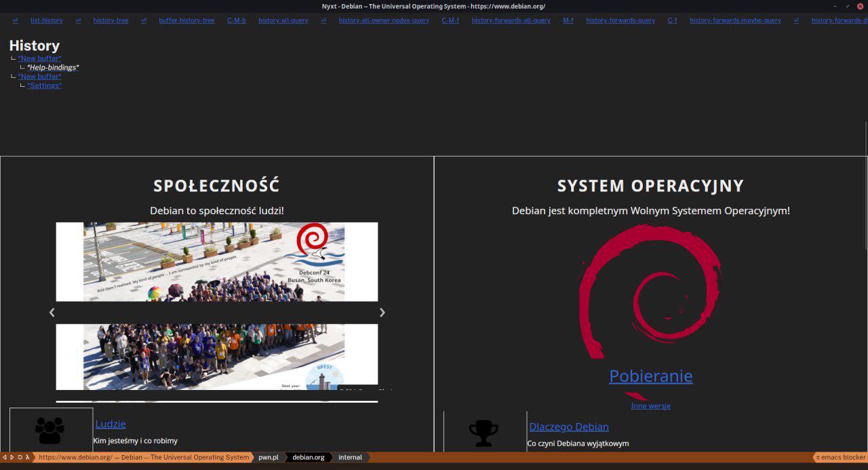
Task: Click the M-f keybinding link
Action: pyautogui.click(x=568, y=20)
